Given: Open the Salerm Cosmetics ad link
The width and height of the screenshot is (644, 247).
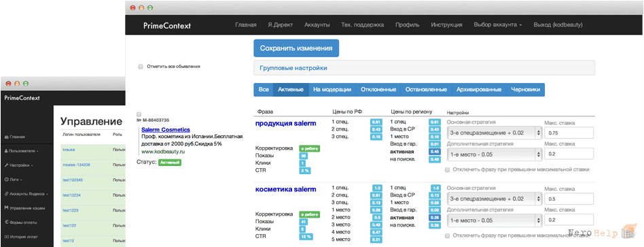Looking at the screenshot, I should 166,130.
